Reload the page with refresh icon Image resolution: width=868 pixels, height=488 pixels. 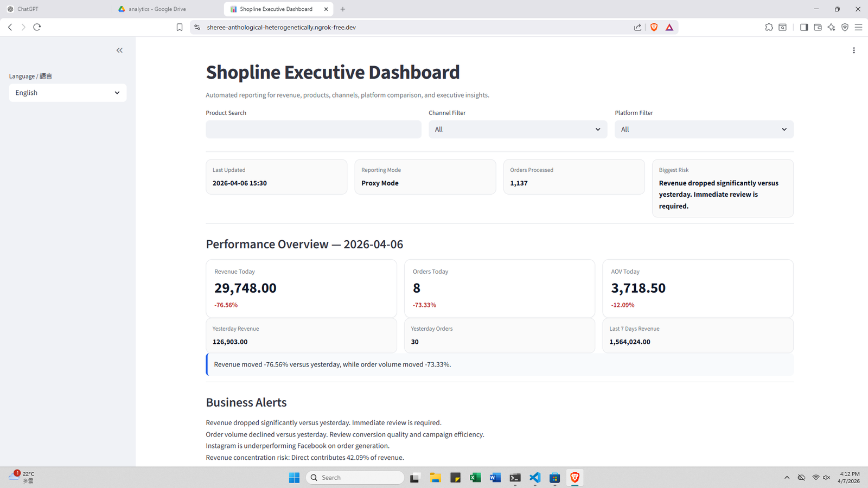click(x=37, y=27)
